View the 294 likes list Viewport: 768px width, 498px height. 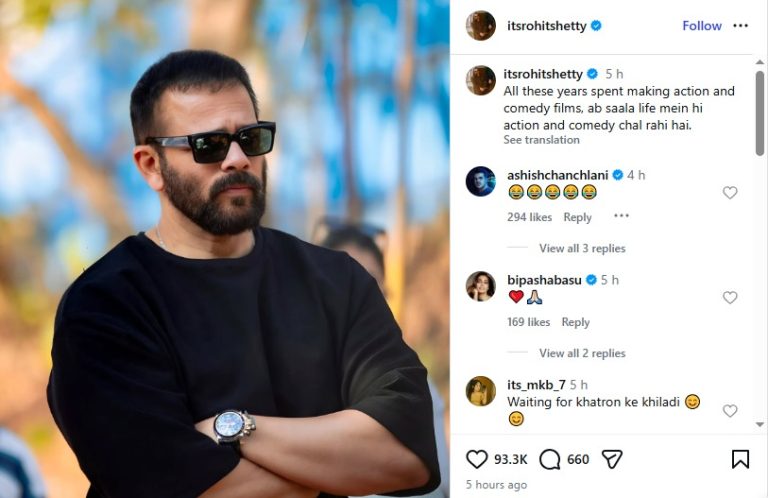(x=529, y=217)
